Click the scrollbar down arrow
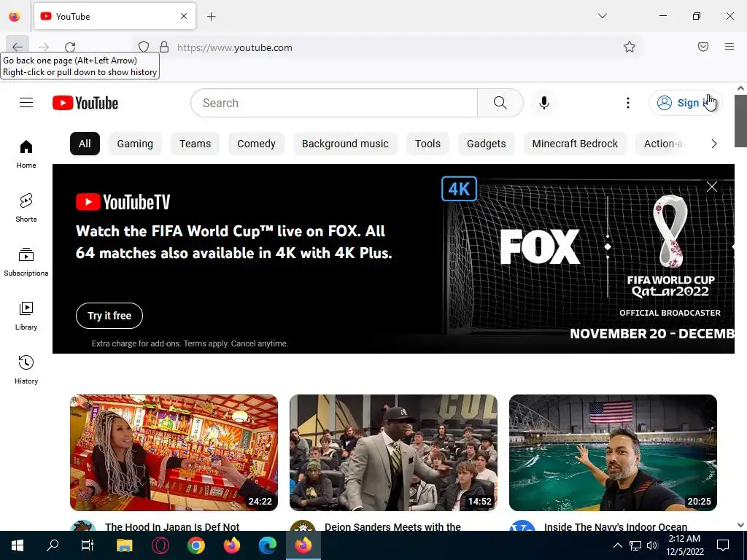The image size is (747, 560). tap(740, 525)
